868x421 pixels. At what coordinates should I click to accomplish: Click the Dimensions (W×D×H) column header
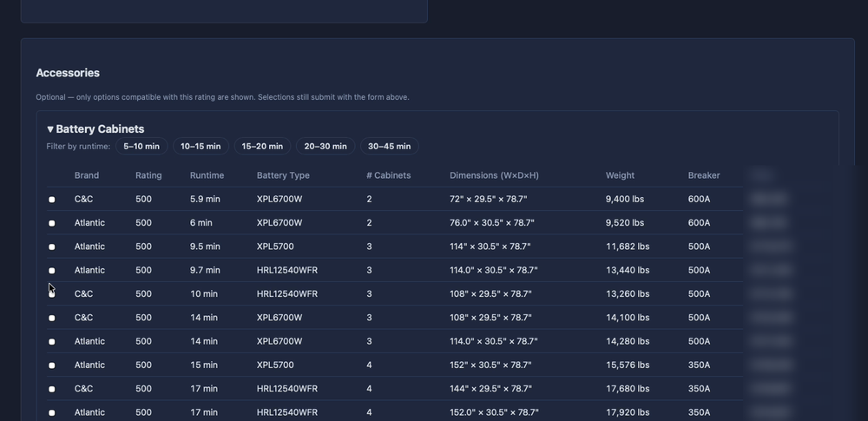pyautogui.click(x=494, y=175)
